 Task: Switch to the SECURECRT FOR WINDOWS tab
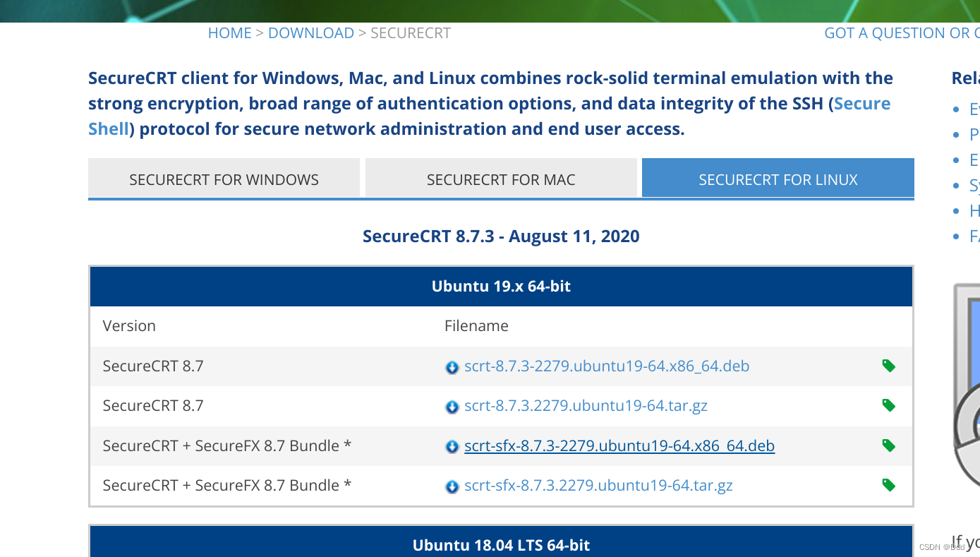point(224,179)
